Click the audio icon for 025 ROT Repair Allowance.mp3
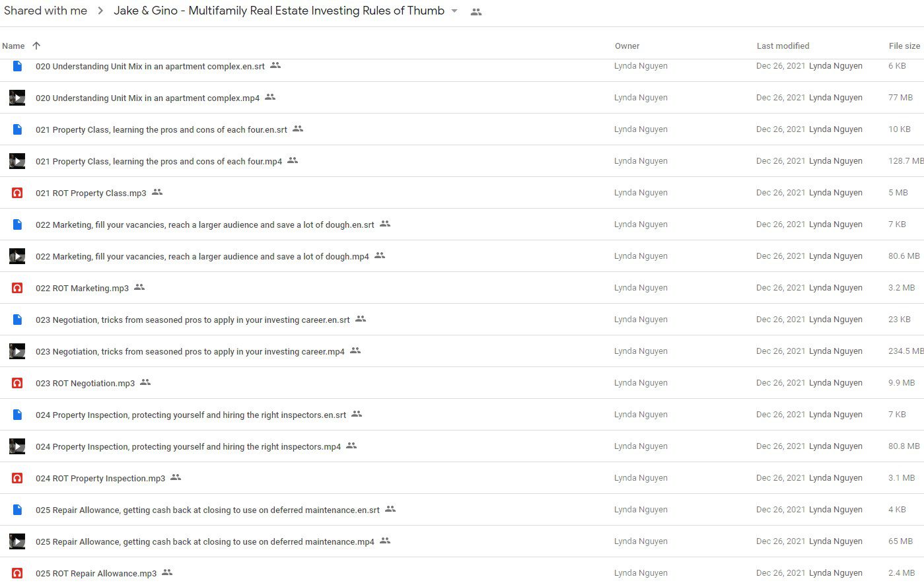924x585 pixels. 17,573
